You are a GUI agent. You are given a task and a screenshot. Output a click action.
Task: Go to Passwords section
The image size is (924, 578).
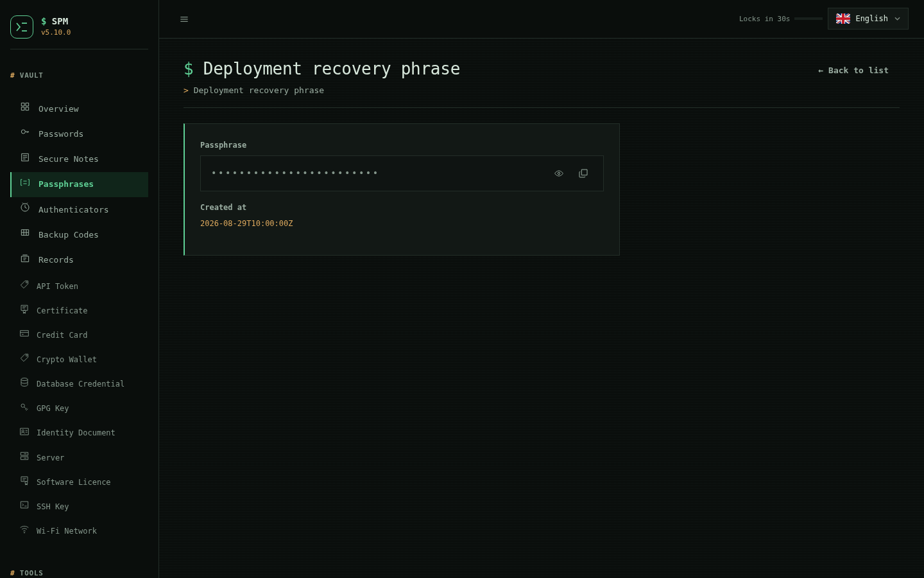(80, 134)
